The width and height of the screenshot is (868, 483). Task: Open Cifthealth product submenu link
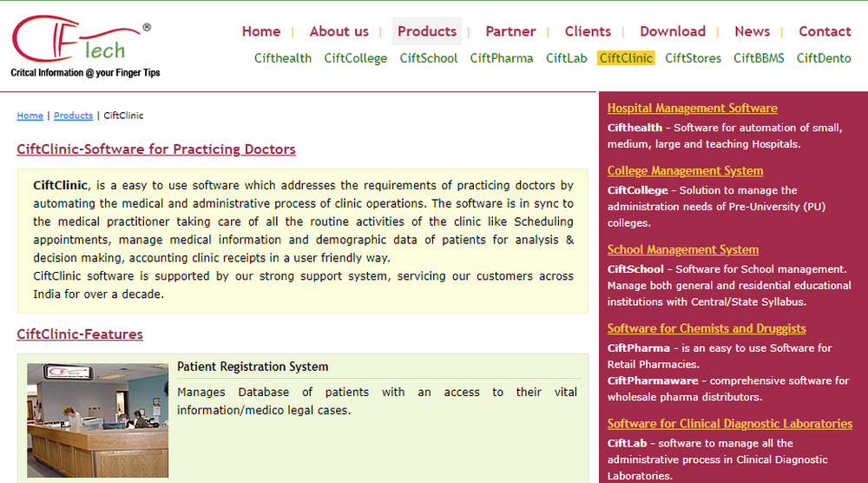pos(283,58)
